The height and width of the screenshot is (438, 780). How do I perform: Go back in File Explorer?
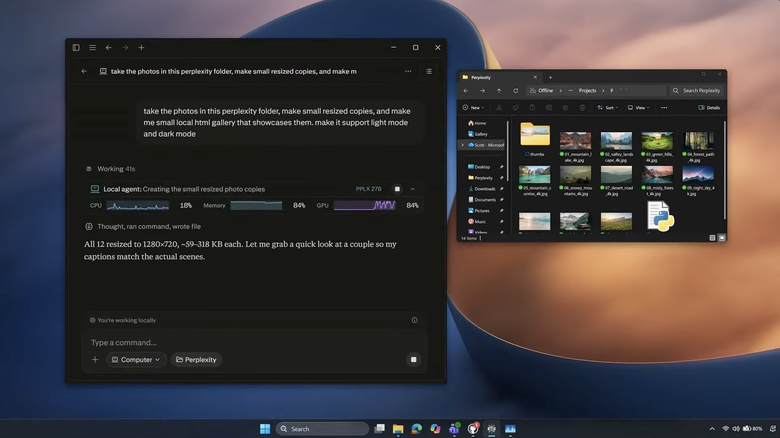(466, 91)
